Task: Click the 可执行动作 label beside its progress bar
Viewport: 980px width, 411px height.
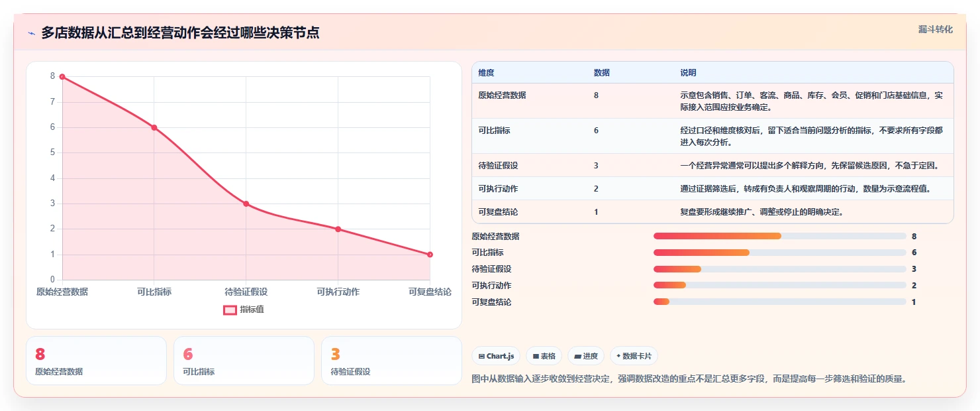Action: pyautogui.click(x=491, y=286)
